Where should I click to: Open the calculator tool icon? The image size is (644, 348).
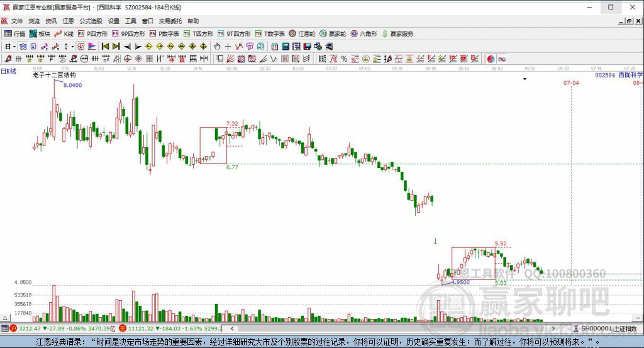tap(286, 47)
